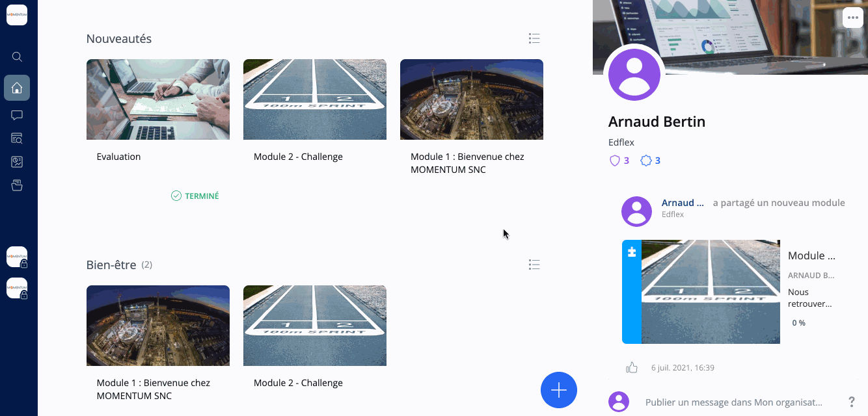Viewport: 868px width, 416px height.
Task: Click the Evaluation title text
Action: [x=118, y=157]
